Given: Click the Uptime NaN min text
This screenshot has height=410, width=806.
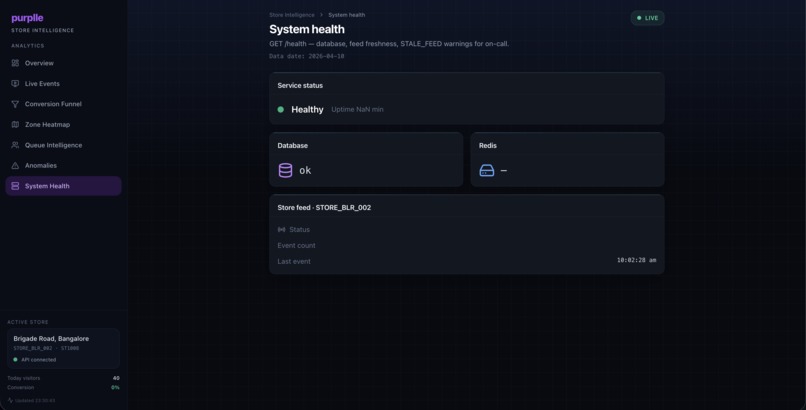Looking at the screenshot, I should click(357, 109).
